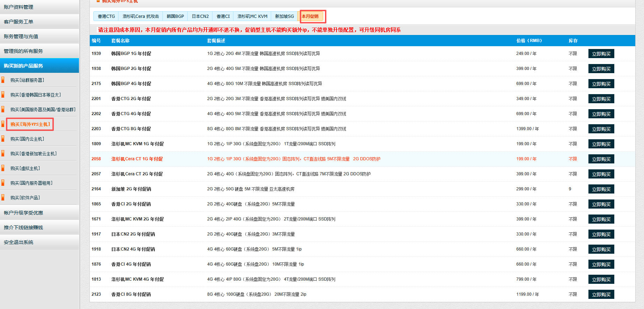
Task: Click orange icon beside 购买[站群服务器]
Action: pyautogui.click(x=3, y=80)
